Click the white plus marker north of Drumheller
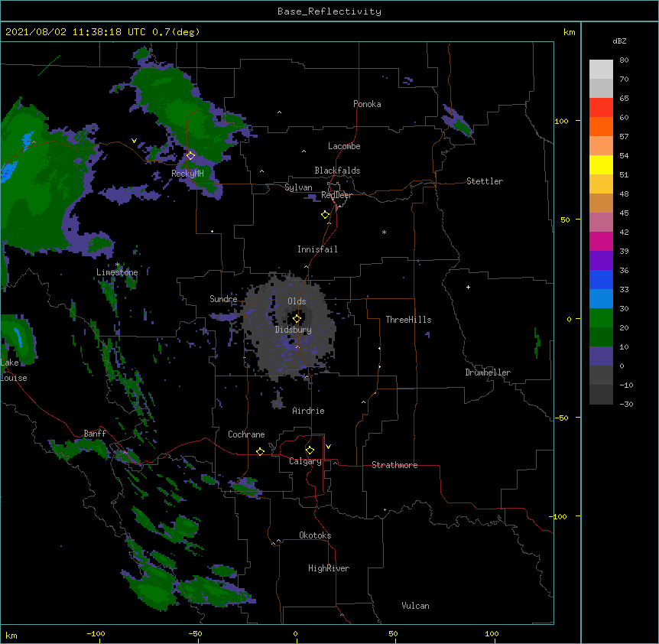659x644 pixels. 468,287
